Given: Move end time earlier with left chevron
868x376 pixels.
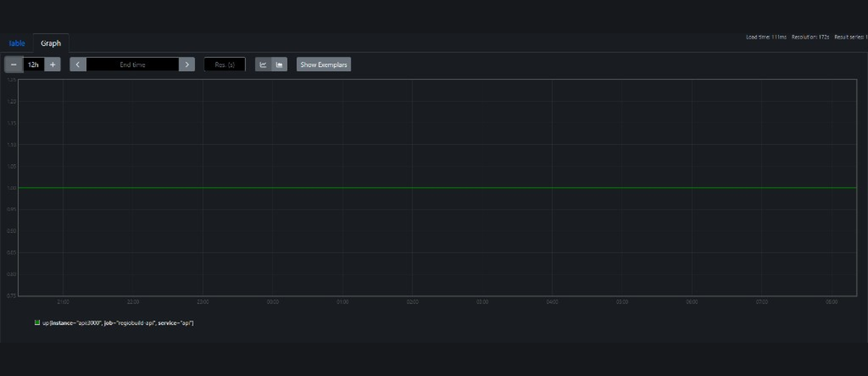Looking at the screenshot, I should coord(78,64).
